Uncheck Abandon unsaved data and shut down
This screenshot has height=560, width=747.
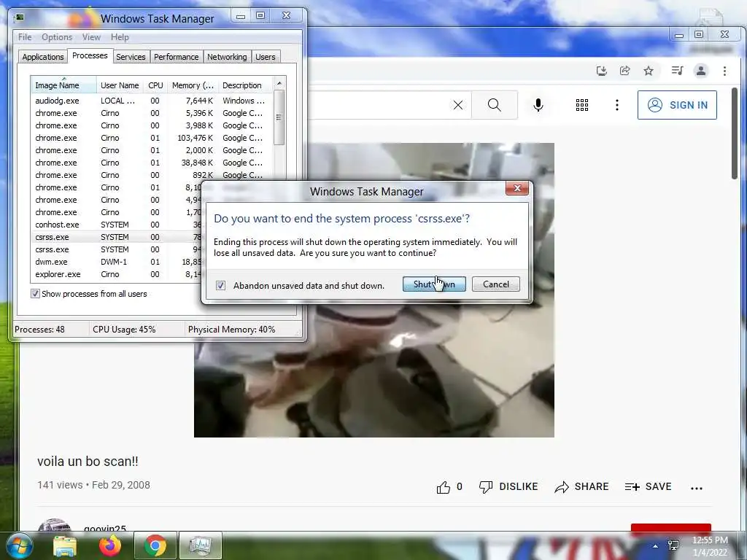220,285
